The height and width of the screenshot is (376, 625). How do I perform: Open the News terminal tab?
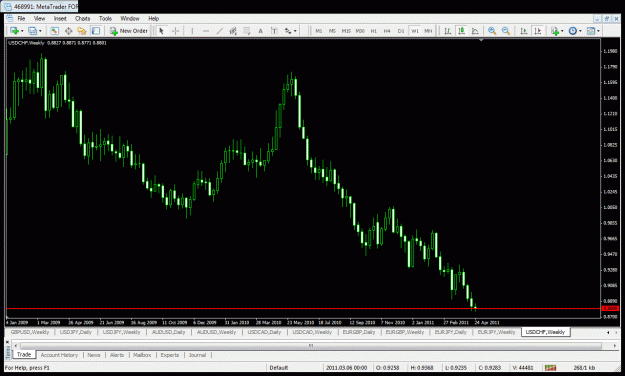click(94, 355)
